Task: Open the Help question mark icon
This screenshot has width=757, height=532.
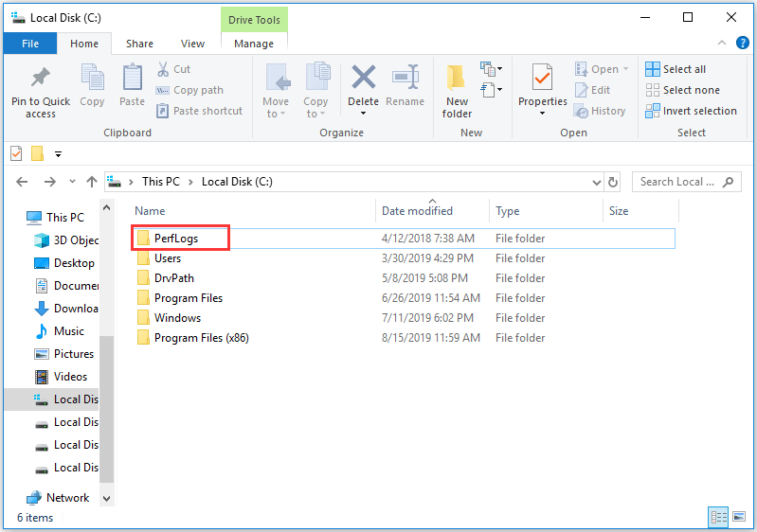Action: tap(742, 43)
